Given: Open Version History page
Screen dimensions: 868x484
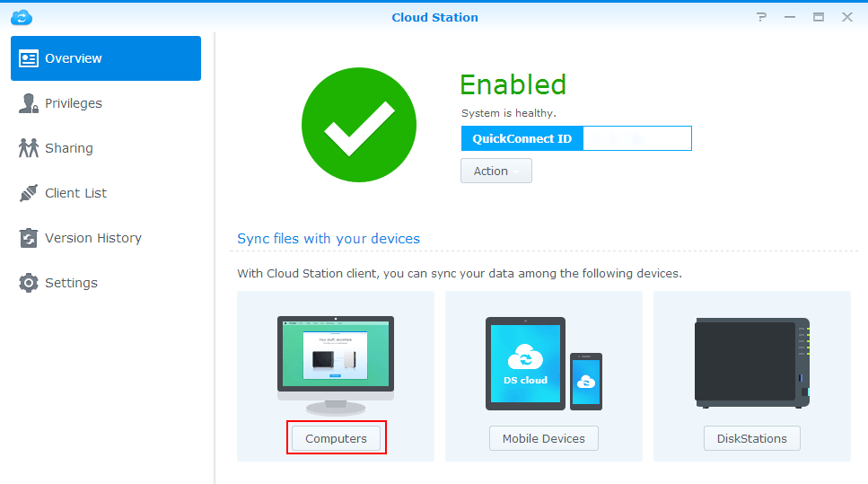Looking at the screenshot, I should [93, 238].
